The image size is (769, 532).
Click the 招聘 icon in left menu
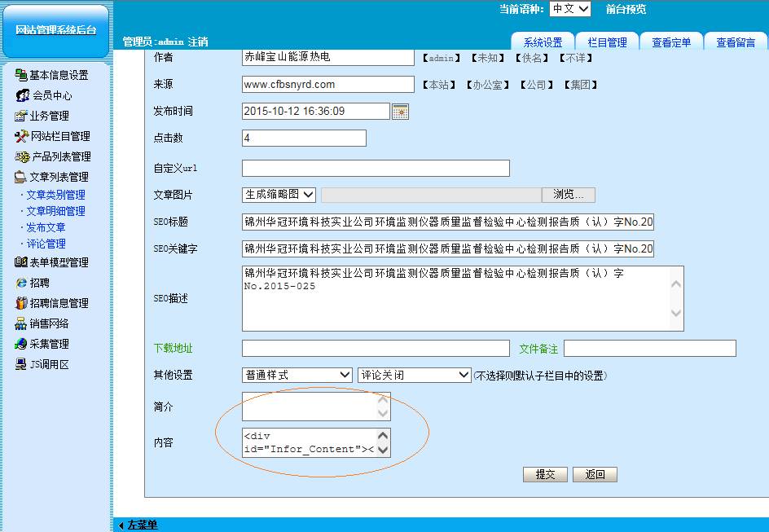tap(22, 283)
